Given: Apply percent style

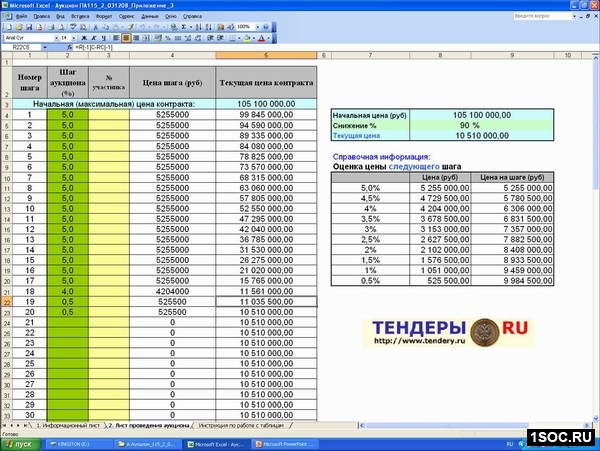Looking at the screenshot, I should [168, 38].
